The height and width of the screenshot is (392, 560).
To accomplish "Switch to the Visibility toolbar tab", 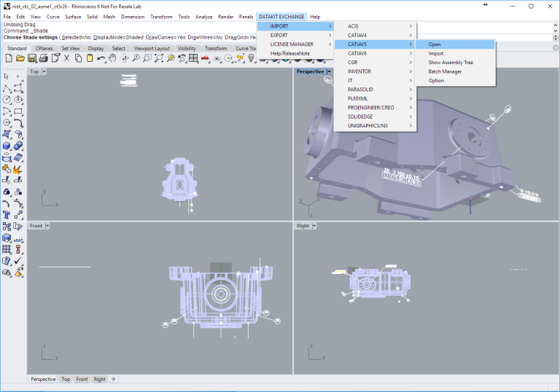I will click(x=187, y=48).
